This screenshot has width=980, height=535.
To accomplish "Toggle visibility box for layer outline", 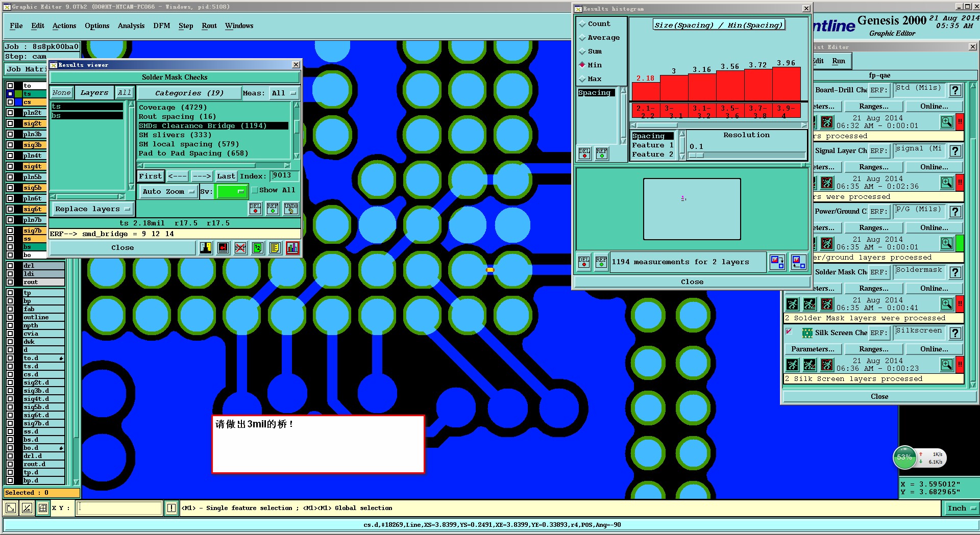I will click(x=10, y=317).
